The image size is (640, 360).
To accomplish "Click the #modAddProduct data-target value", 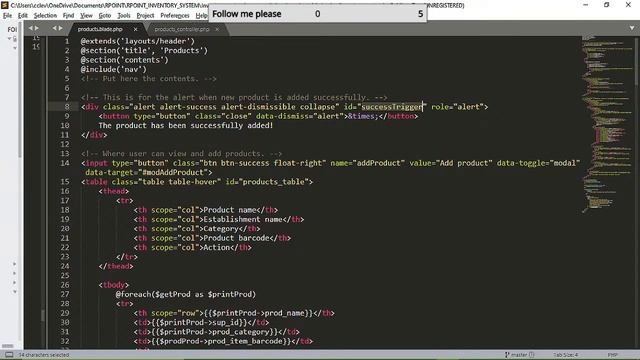I will (x=173, y=173).
